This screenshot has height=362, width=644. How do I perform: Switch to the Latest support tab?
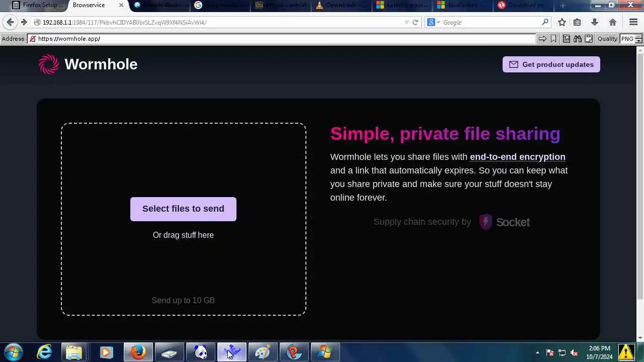[x=401, y=5]
